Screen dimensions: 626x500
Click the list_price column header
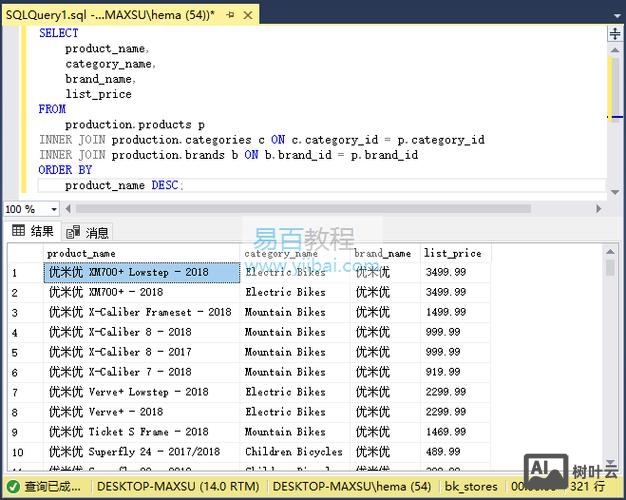click(x=455, y=253)
